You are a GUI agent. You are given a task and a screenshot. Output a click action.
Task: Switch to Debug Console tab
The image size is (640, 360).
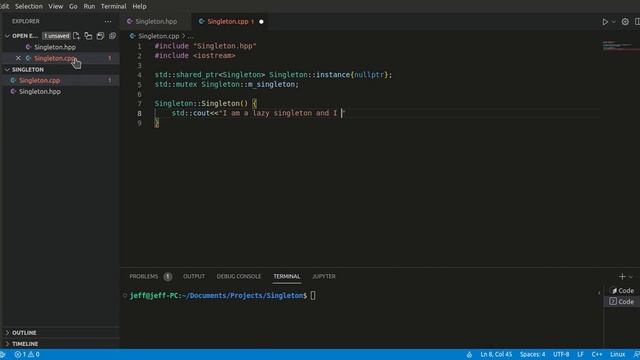coord(238,276)
